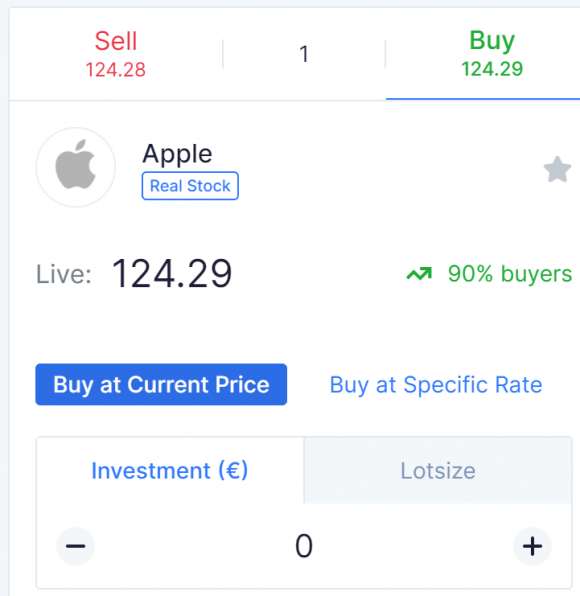Click the Real Stock badge
The height and width of the screenshot is (596, 580).
(190, 186)
